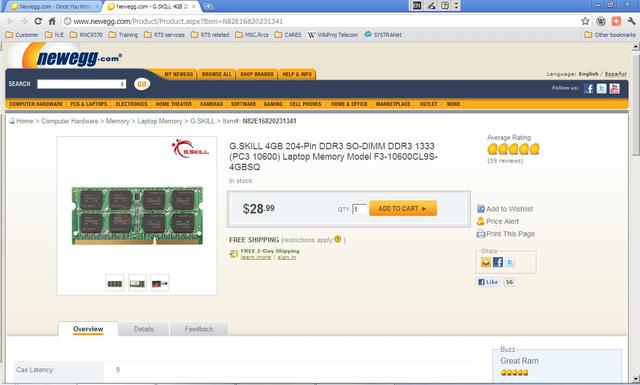Open Other bookmarks folder

click(610, 35)
